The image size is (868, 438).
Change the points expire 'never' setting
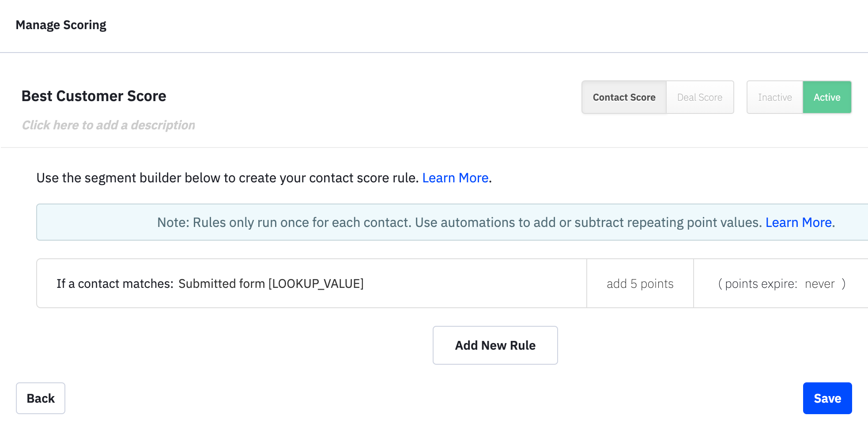click(819, 283)
